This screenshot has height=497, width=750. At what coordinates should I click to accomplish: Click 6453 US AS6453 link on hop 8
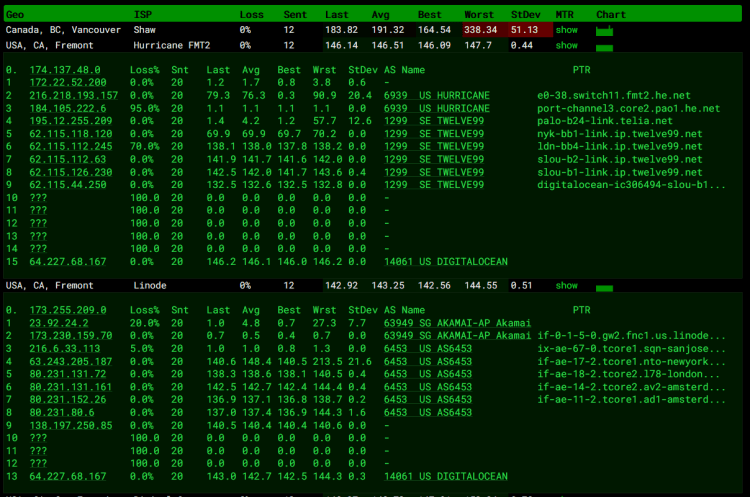tap(428, 412)
